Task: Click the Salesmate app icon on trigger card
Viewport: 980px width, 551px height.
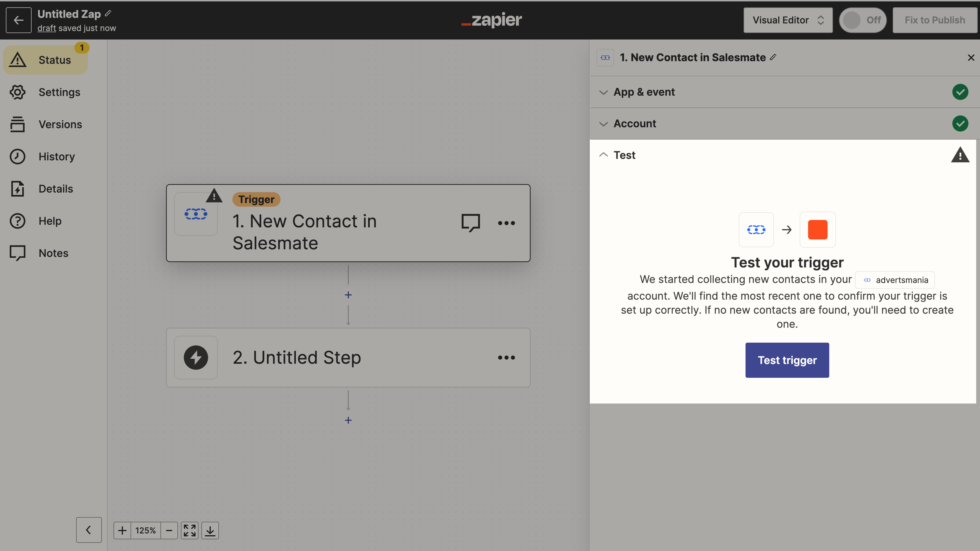Action: 196,214
